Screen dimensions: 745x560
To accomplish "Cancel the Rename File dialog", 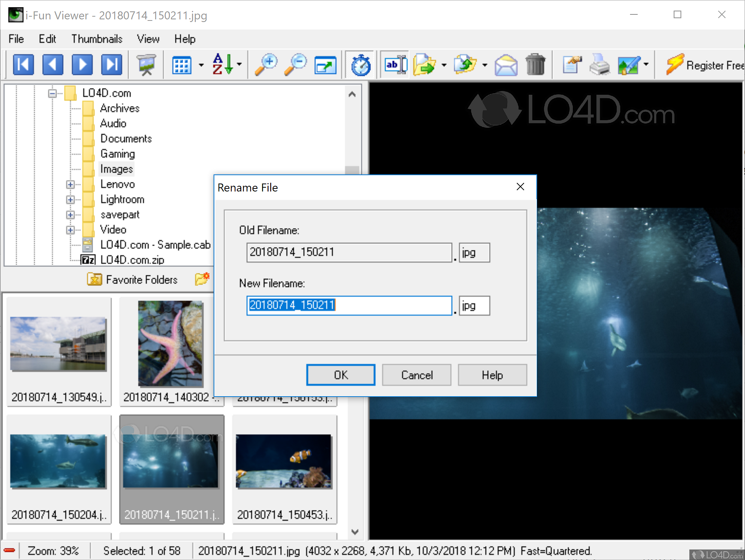I will [416, 375].
